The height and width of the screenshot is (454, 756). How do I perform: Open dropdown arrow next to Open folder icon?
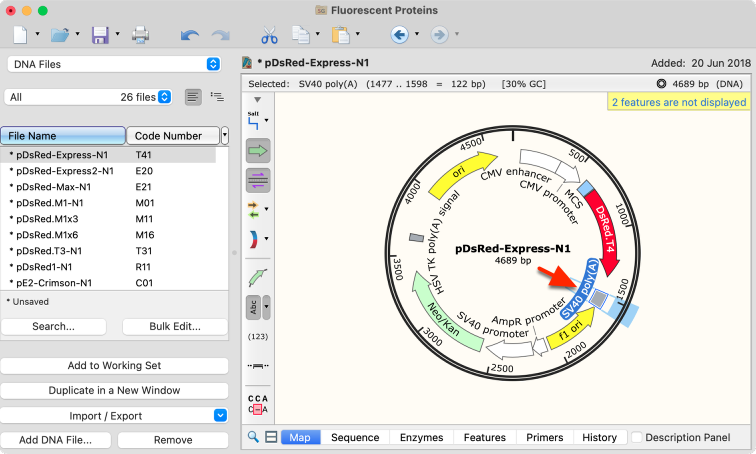77,34
